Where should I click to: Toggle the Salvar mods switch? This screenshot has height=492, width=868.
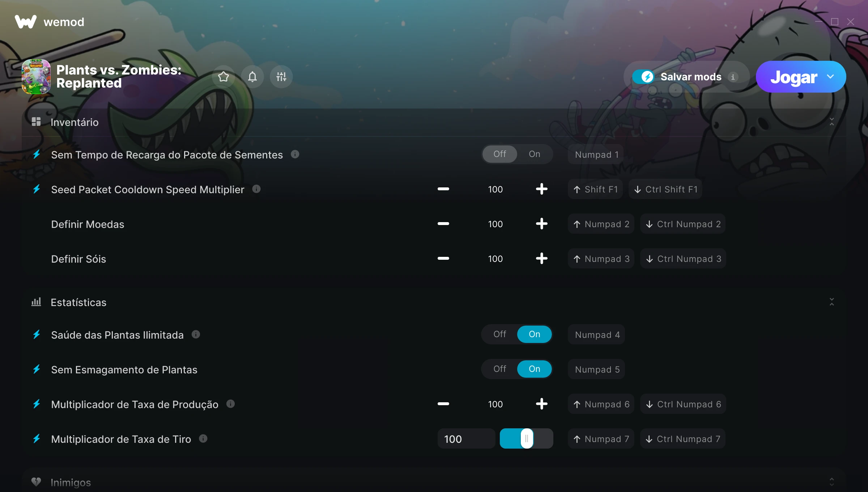pyautogui.click(x=643, y=77)
